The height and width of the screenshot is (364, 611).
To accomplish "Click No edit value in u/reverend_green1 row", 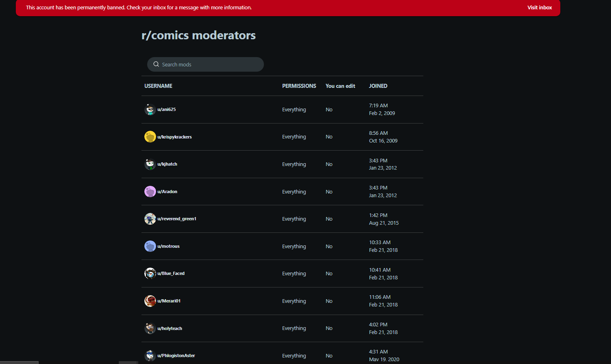I will click(329, 219).
